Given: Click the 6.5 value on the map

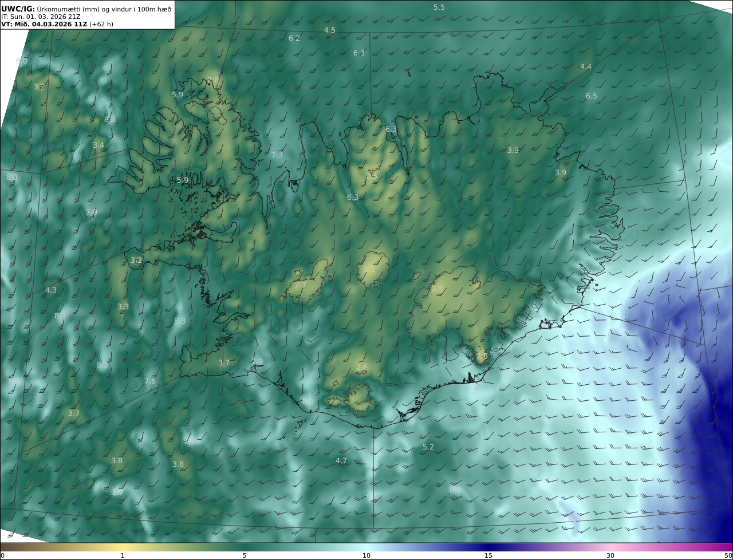Looking at the screenshot, I should pos(592,96).
